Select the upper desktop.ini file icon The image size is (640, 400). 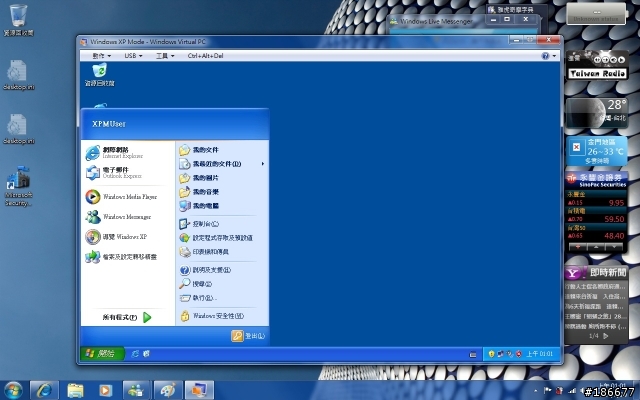click(x=18, y=75)
